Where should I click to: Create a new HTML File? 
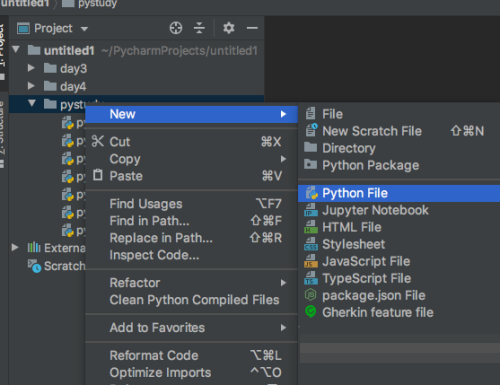(x=399, y=227)
